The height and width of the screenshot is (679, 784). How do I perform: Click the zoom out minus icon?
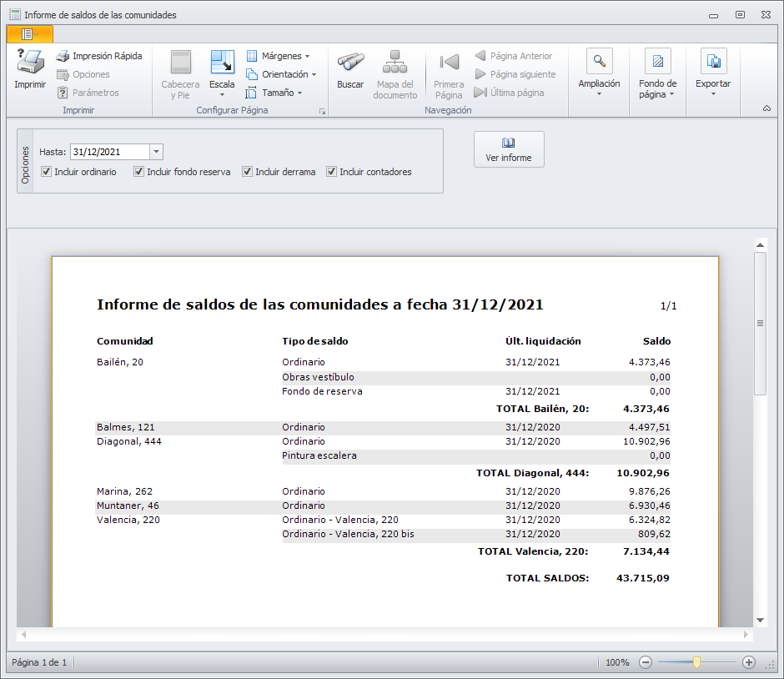point(646,662)
